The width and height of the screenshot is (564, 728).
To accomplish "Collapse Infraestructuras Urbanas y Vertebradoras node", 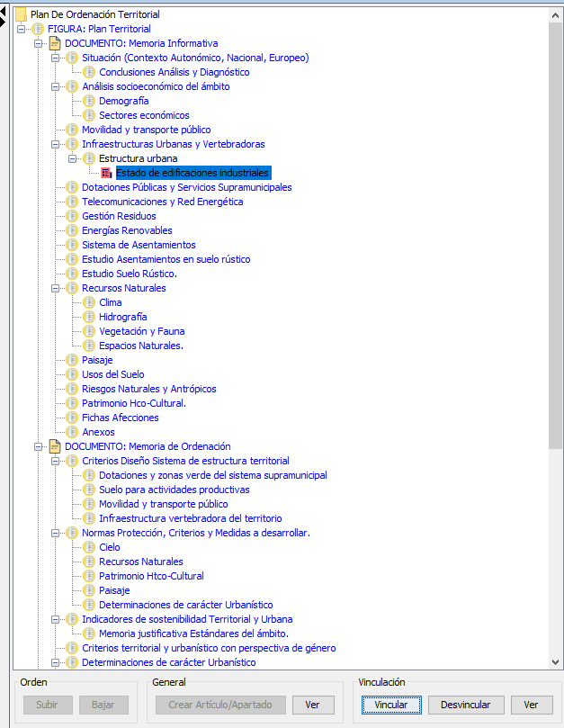I will [x=55, y=144].
